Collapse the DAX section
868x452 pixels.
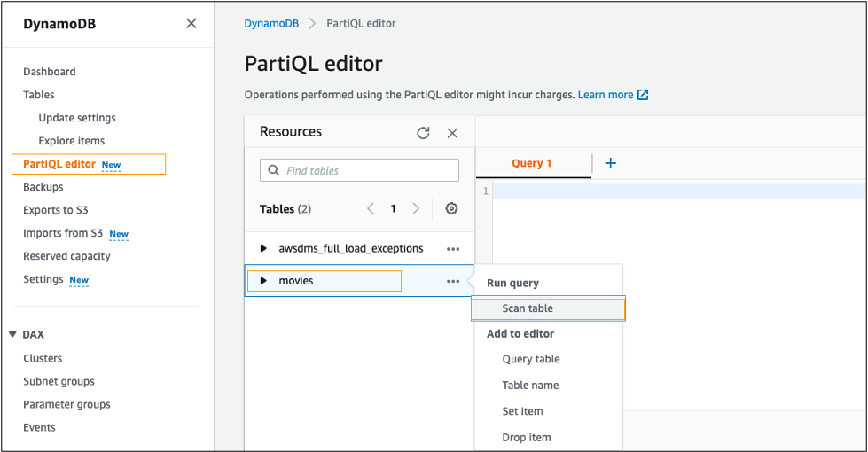coord(12,334)
